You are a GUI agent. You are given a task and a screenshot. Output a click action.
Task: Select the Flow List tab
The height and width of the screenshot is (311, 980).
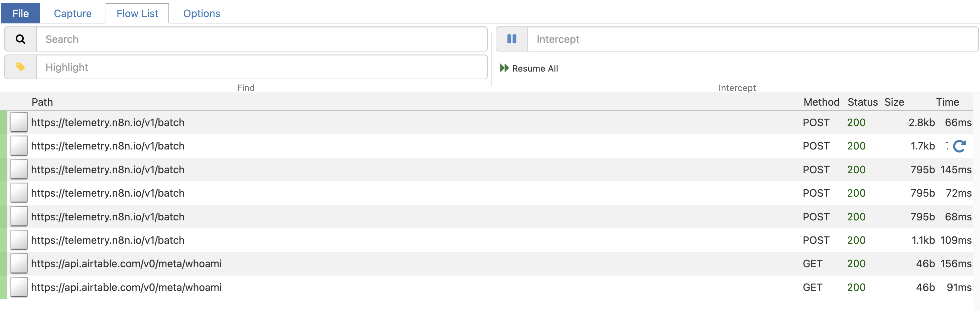[137, 14]
